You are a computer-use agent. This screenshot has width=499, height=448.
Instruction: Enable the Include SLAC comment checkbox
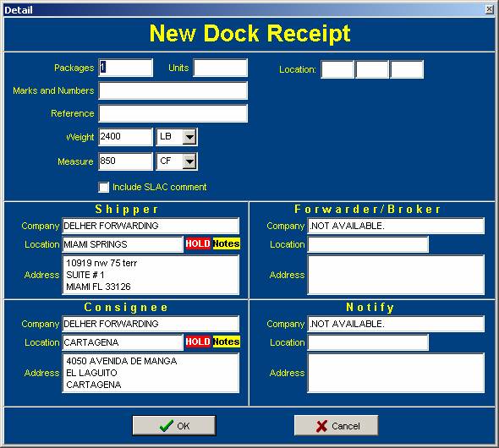tap(104, 187)
